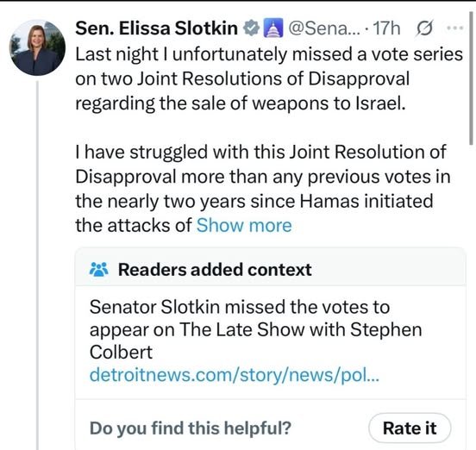476x450 pixels.
Task: Open the note text about The Late Show
Action: pos(255,329)
